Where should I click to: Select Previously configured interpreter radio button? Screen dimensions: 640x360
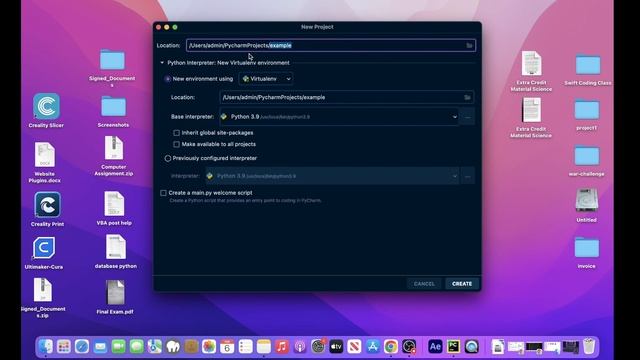168,158
